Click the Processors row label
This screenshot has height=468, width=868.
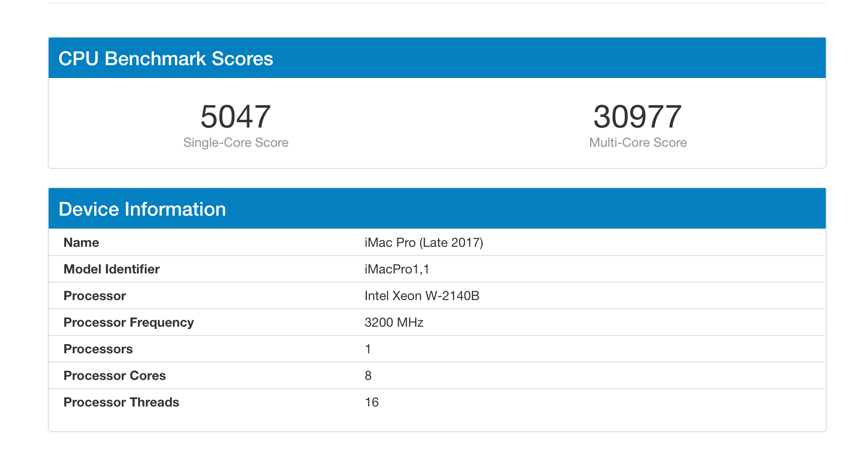[x=98, y=349]
